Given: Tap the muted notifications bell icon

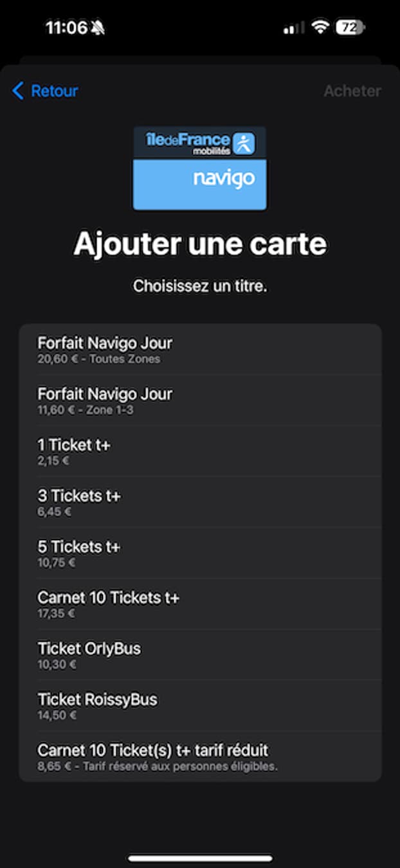Looking at the screenshot, I should pos(97,27).
